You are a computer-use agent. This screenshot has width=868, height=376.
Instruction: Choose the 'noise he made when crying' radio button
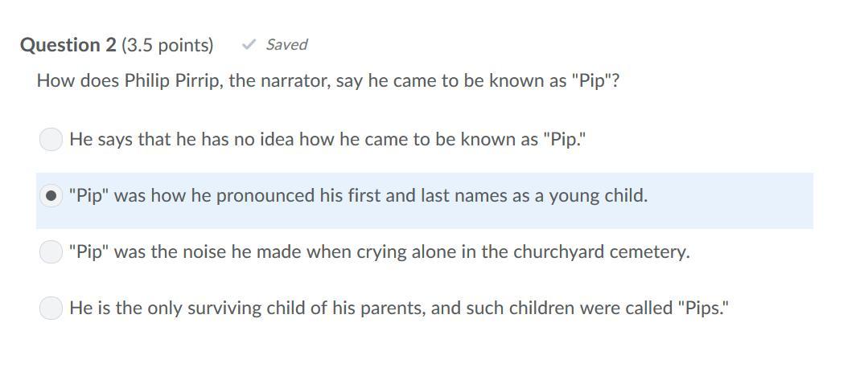tap(51, 252)
